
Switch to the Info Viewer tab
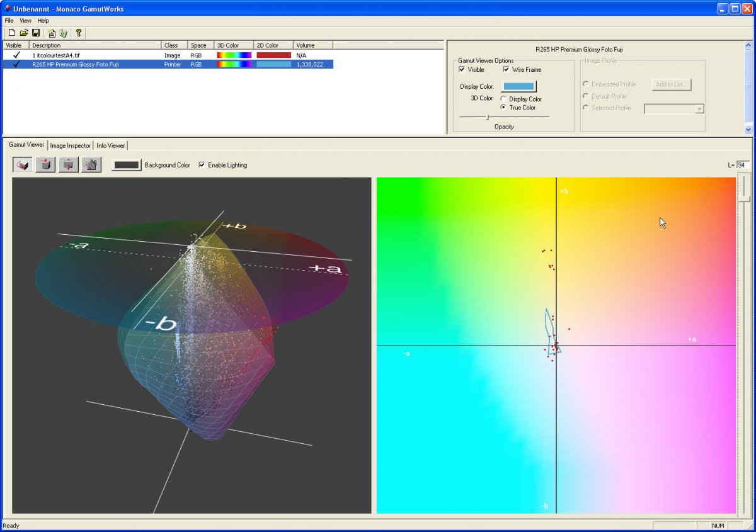pyautogui.click(x=110, y=145)
